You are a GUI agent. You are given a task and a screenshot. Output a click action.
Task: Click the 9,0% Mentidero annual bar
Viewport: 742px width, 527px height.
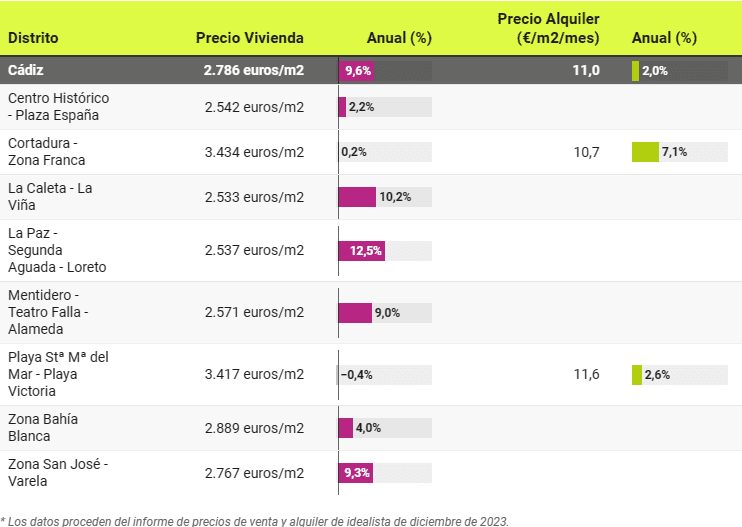[x=355, y=313]
